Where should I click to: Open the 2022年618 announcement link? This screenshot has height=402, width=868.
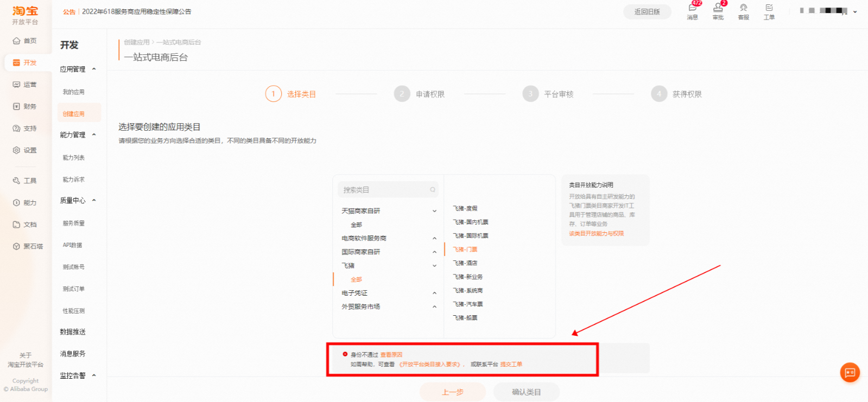point(136,12)
